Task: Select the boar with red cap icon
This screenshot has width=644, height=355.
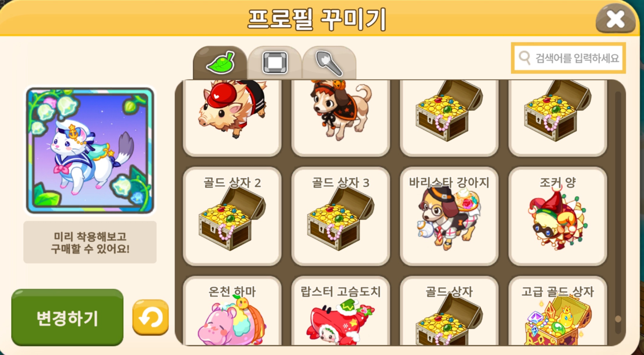Action: (x=232, y=118)
